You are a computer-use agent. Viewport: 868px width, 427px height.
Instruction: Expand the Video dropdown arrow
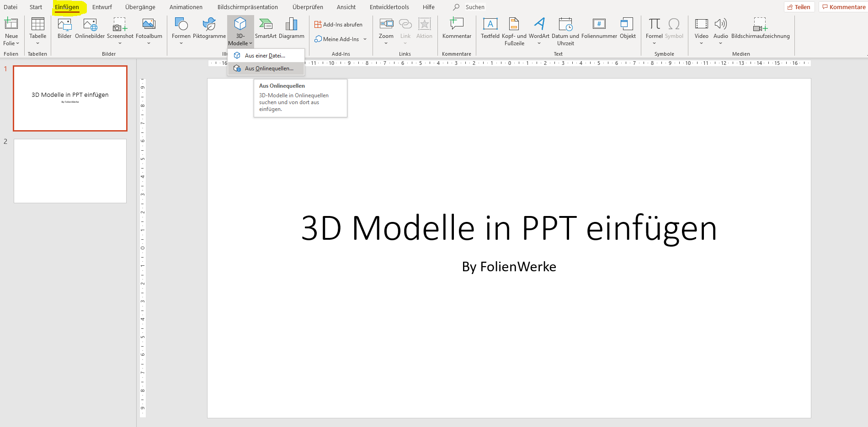coord(701,43)
